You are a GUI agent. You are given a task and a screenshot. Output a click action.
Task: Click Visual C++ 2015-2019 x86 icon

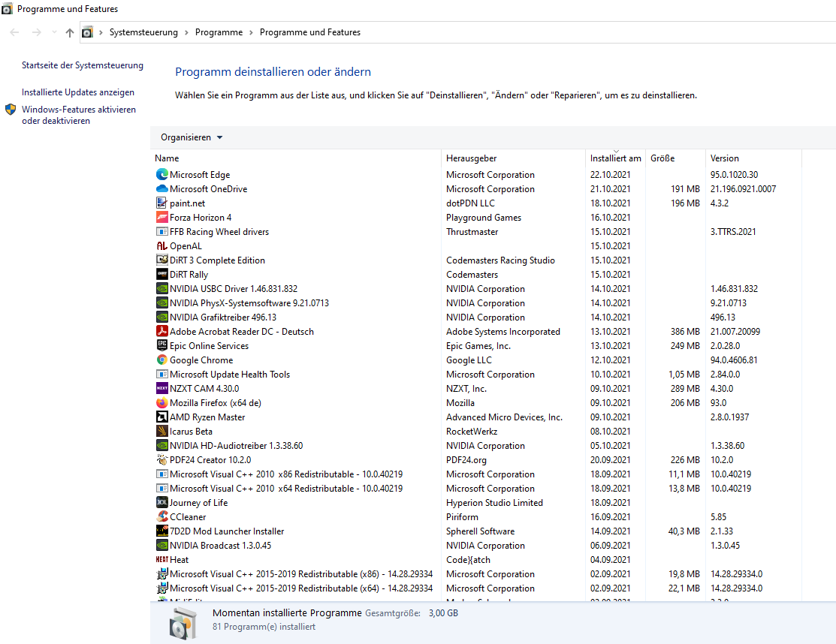click(x=162, y=574)
